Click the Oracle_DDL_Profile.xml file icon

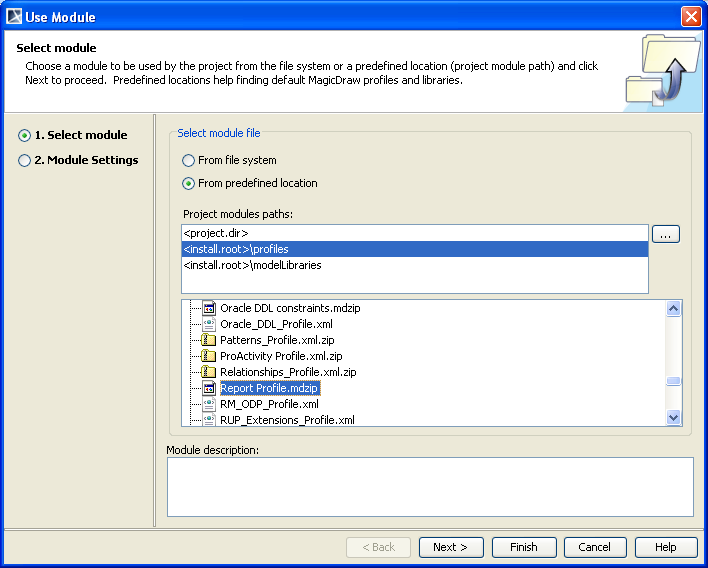click(209, 324)
